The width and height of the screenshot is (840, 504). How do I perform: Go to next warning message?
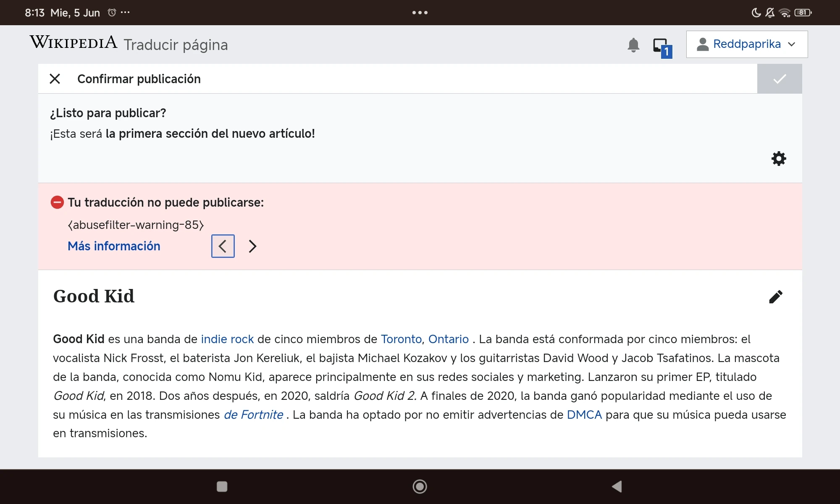click(x=252, y=246)
